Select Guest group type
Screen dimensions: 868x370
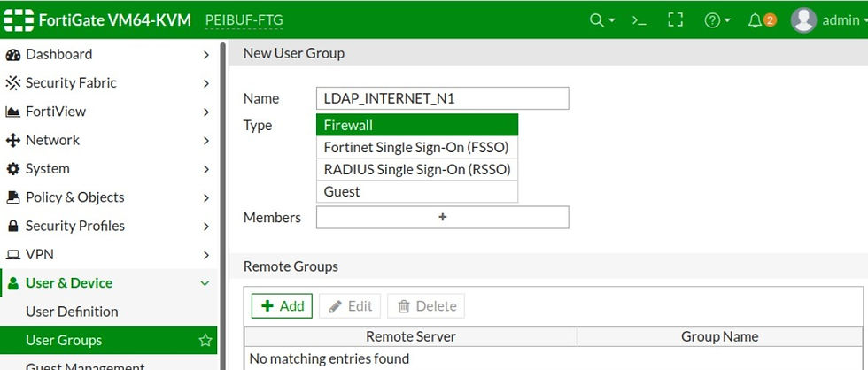click(417, 191)
